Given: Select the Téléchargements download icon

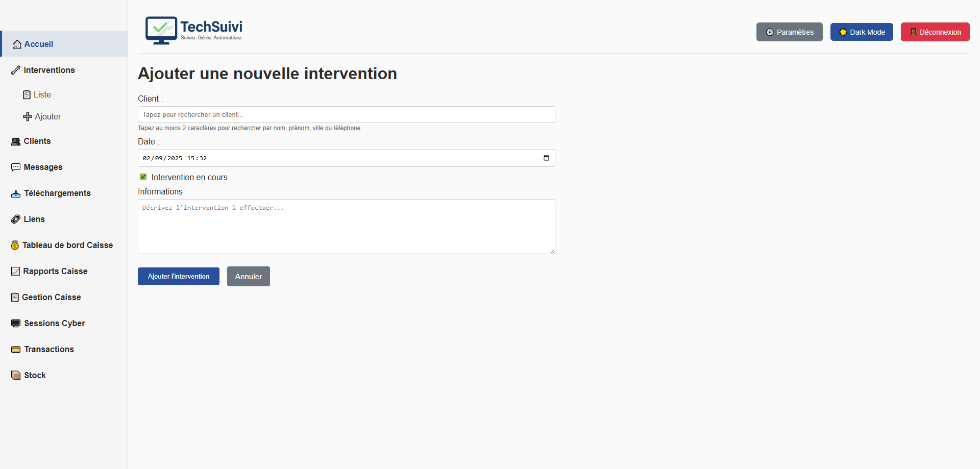Looking at the screenshot, I should [x=15, y=193].
